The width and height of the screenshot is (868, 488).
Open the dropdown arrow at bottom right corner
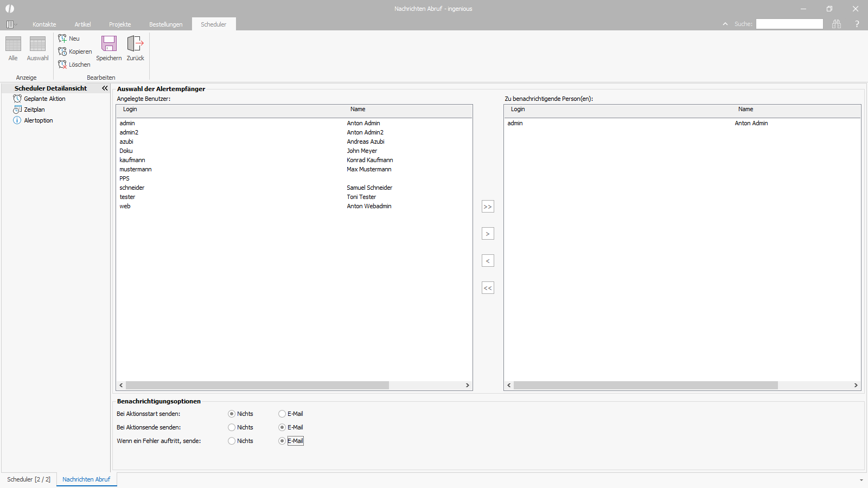(861, 480)
